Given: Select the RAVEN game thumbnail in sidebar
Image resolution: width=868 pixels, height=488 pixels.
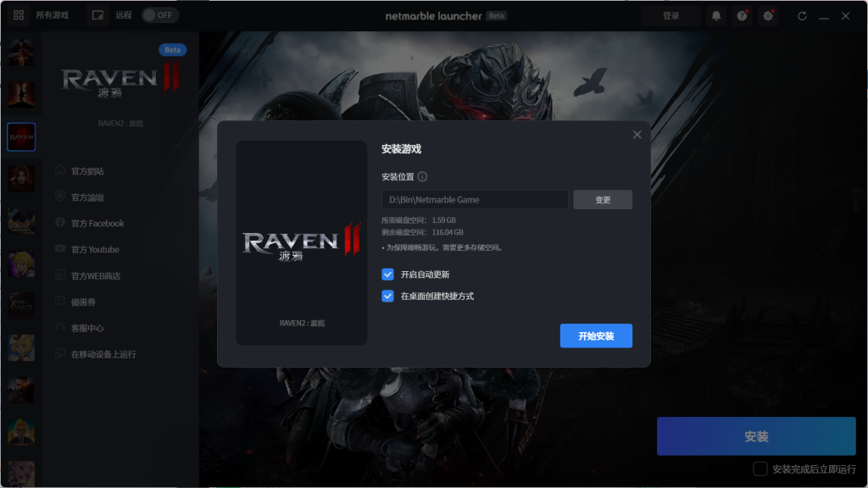Looking at the screenshot, I should click(21, 136).
